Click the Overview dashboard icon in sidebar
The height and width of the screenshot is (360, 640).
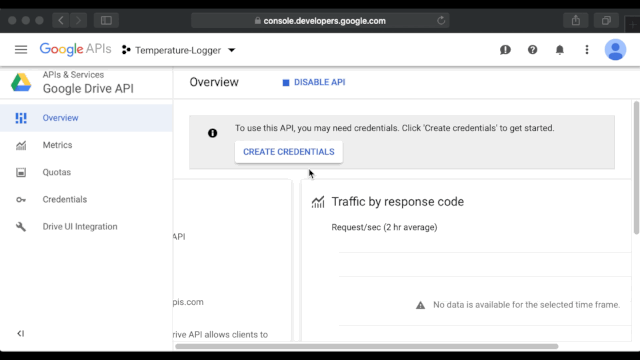point(21,118)
